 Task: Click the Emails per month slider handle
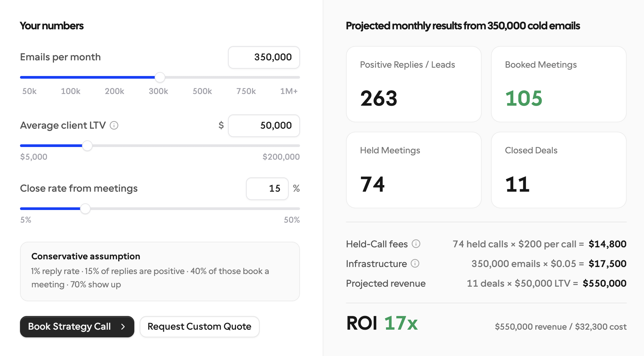(160, 77)
